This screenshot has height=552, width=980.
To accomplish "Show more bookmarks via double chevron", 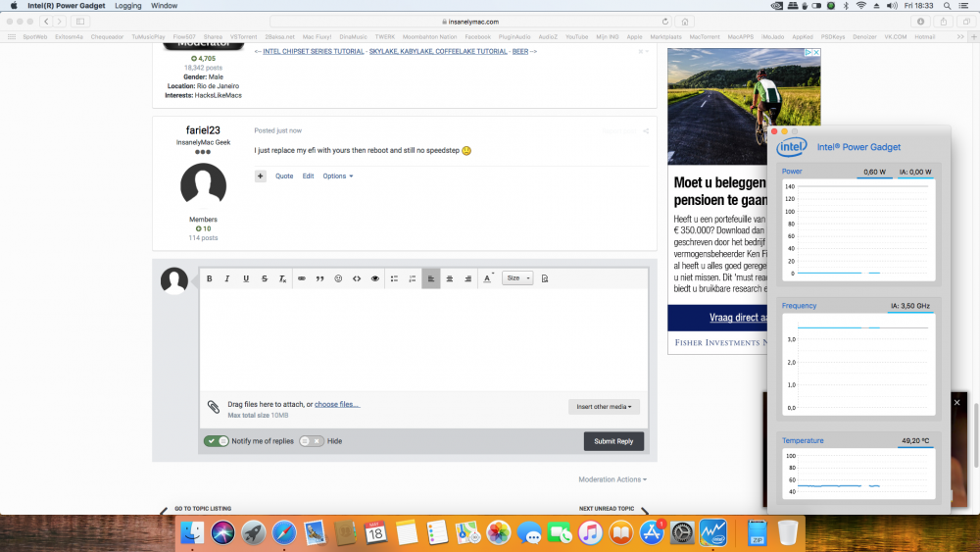I will 960,37.
